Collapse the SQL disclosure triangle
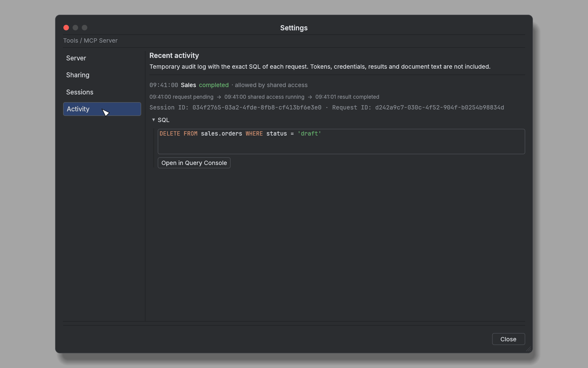The image size is (588, 368). click(x=153, y=120)
